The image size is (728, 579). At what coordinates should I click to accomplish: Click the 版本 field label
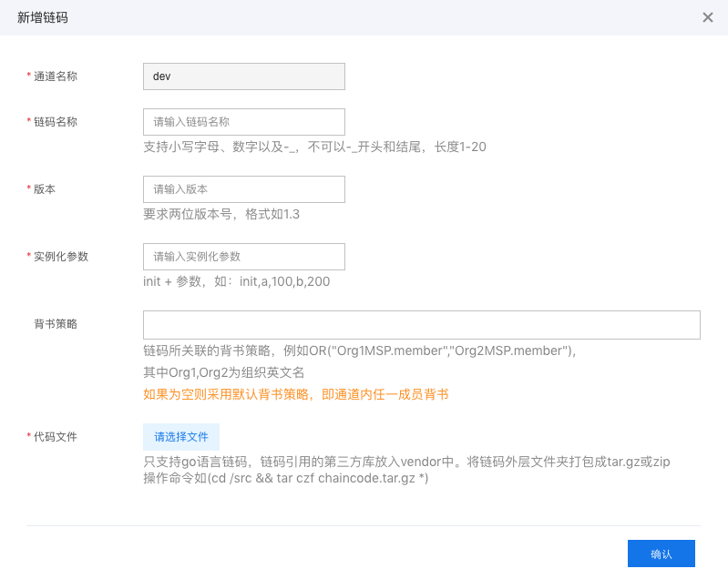point(44,189)
